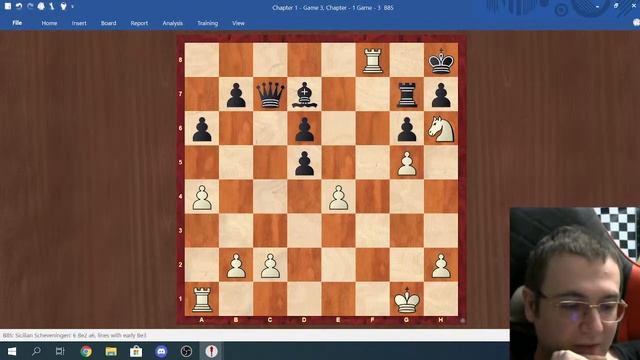The width and height of the screenshot is (640, 360).
Task: Open the Home ribbon tab
Action: pos(49,23)
